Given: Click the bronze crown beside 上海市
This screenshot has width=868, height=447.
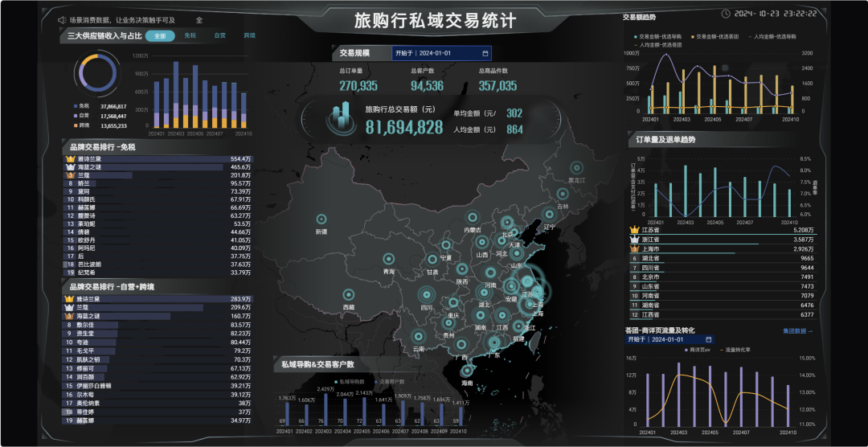Looking at the screenshot, I should pos(634,248).
